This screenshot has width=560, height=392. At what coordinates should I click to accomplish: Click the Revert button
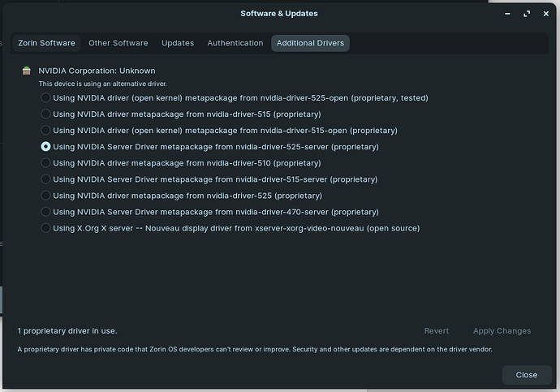click(437, 331)
